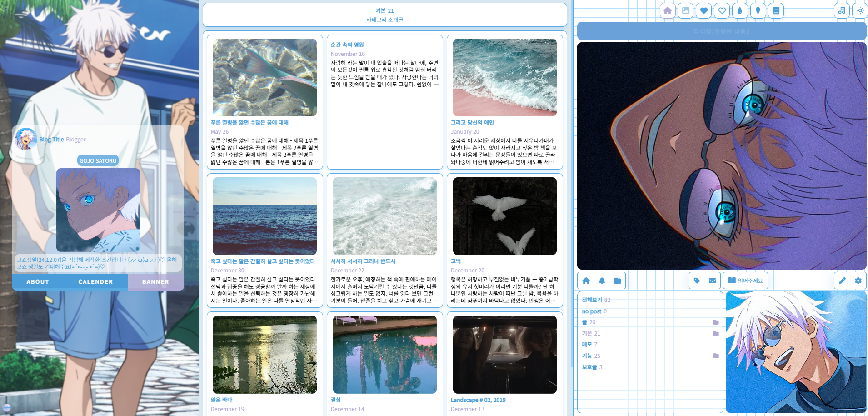Screen dimensions: 868x416
Task: Click the large Gojo sunglasses banner image
Action: point(722,156)
